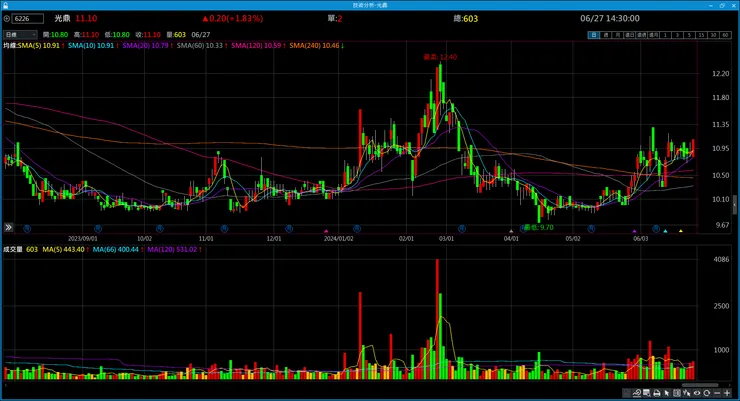This screenshot has width=740, height=401.
Task: Switch to the 3 minute chart
Action: 677,35
